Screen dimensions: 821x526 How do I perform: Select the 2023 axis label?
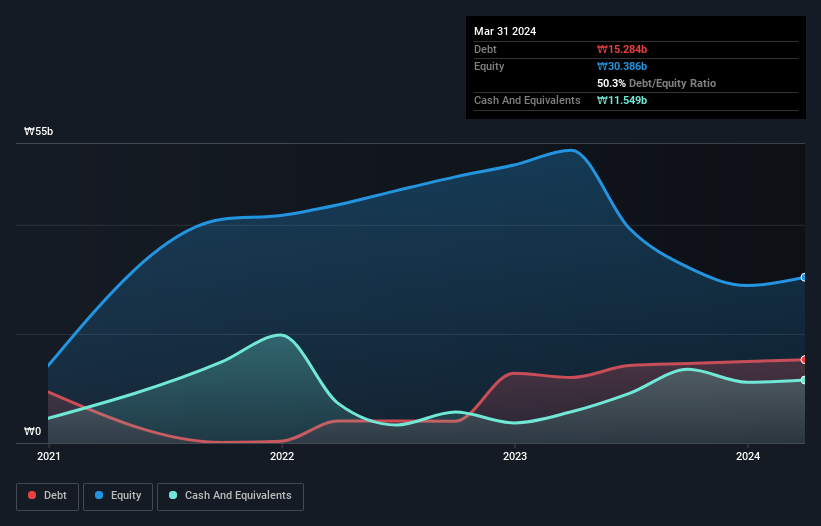(515, 456)
